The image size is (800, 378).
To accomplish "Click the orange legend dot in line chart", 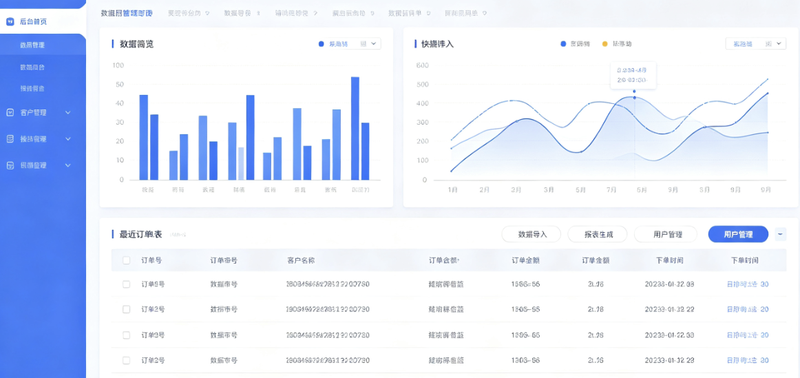I will [x=605, y=44].
